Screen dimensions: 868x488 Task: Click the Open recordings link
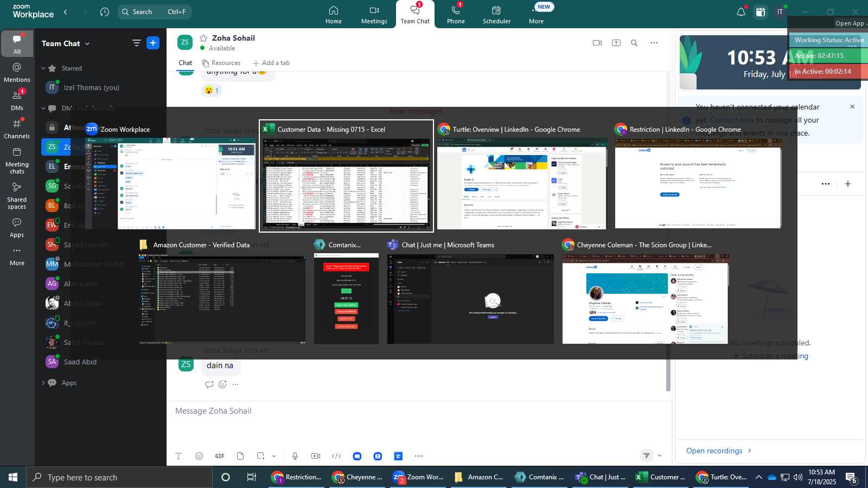pyautogui.click(x=719, y=451)
